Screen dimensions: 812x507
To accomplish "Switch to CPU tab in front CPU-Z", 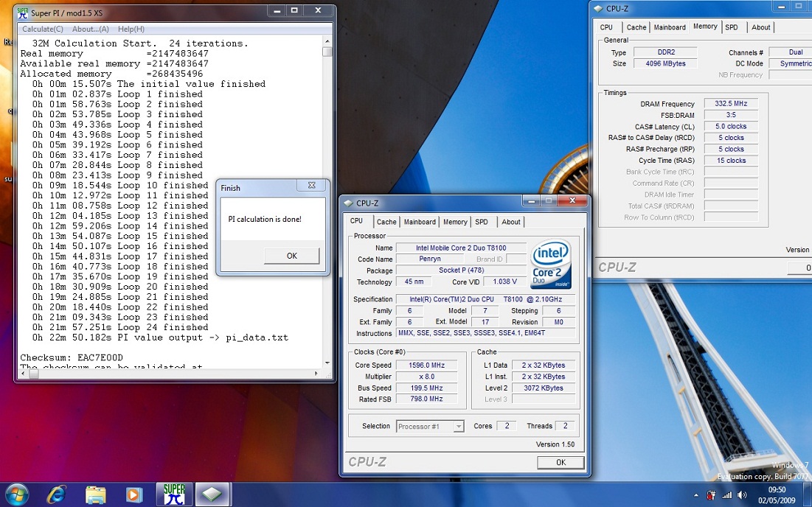I will [x=356, y=221].
